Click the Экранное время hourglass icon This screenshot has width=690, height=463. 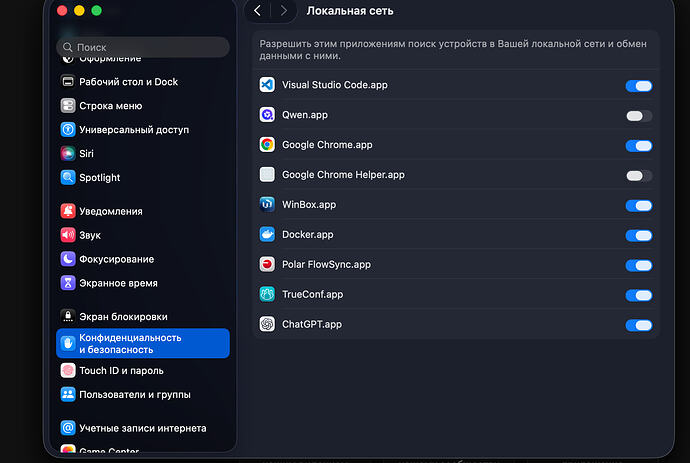click(68, 283)
